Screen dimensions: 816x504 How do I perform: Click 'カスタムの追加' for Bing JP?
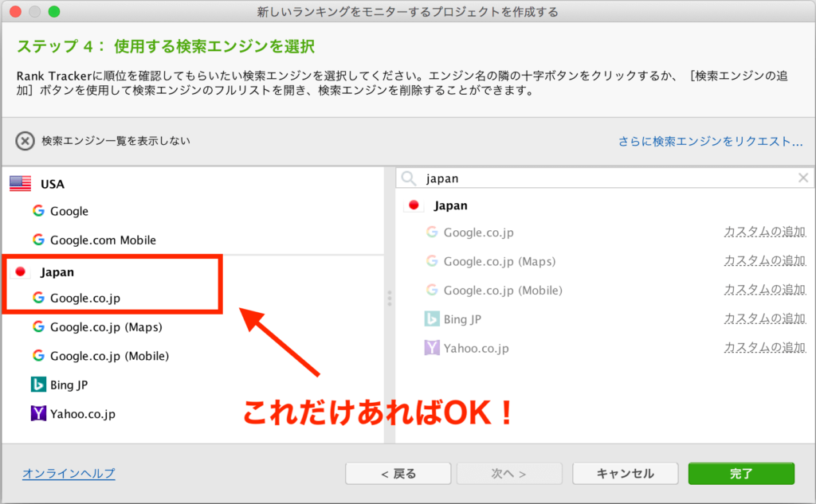coord(765,318)
